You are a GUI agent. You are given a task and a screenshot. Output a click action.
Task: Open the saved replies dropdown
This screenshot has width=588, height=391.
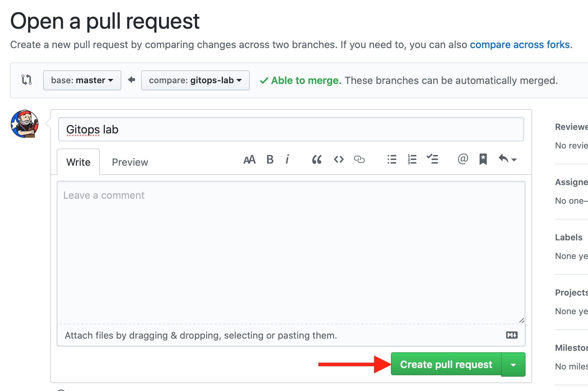pyautogui.click(x=508, y=159)
